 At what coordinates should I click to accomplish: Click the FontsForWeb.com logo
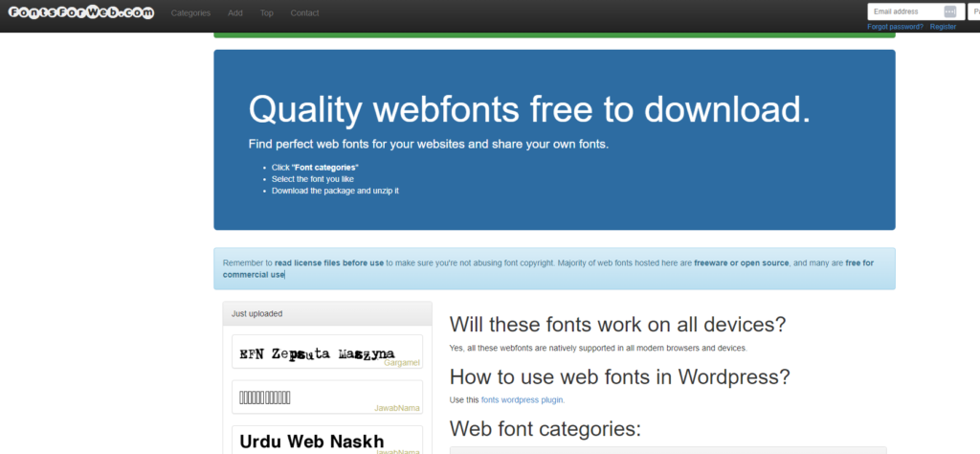[x=81, y=12]
